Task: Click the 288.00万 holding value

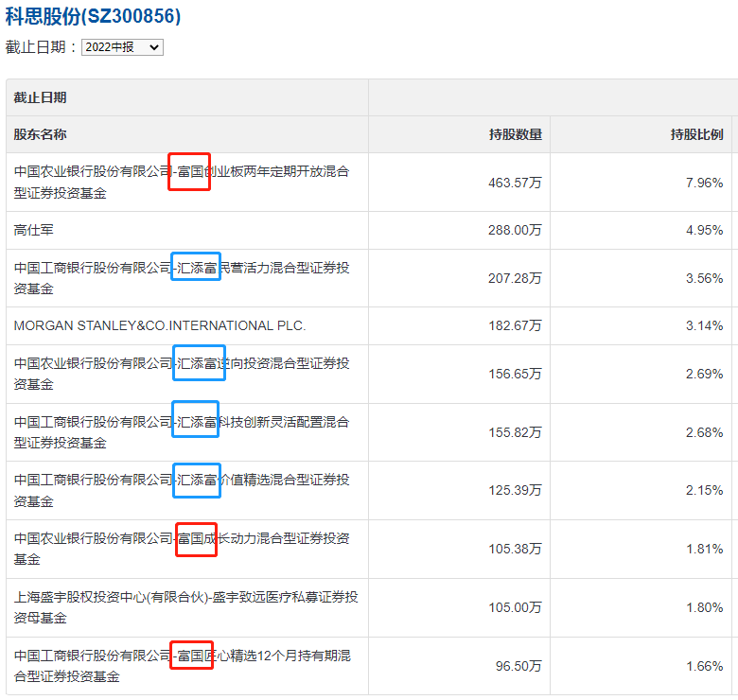Action: coord(515,230)
